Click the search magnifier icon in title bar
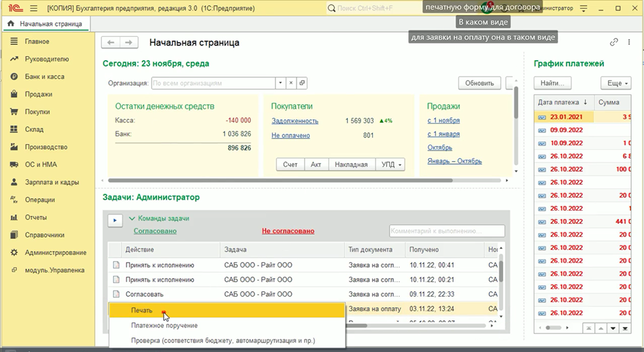 tap(331, 8)
